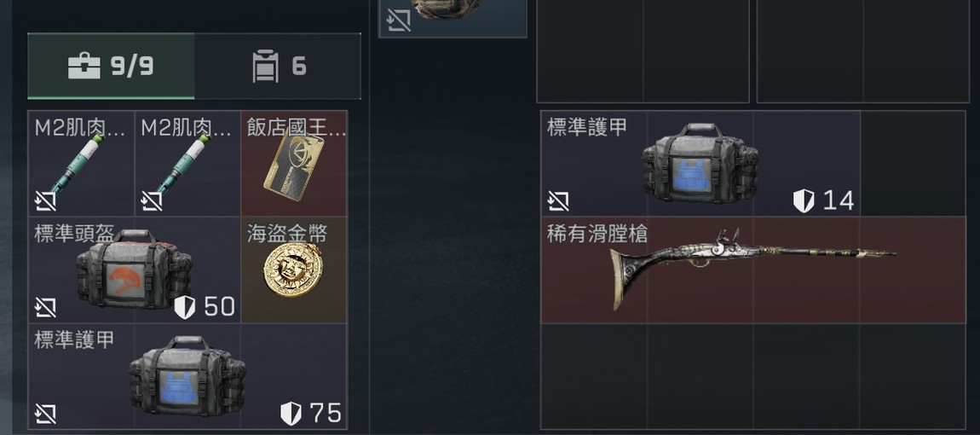Pick the 飯店國王 gold key card

pyautogui.click(x=294, y=164)
